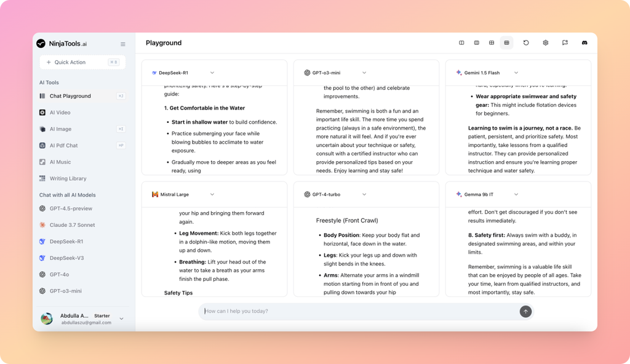
Task: Launch the AI Music tool
Action: pyautogui.click(x=62, y=162)
